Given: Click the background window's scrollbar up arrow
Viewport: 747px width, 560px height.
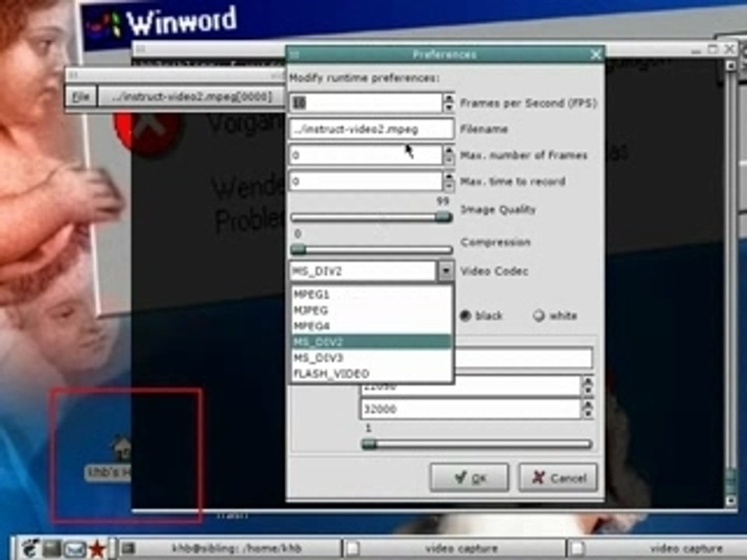Looking at the screenshot, I should [731, 66].
